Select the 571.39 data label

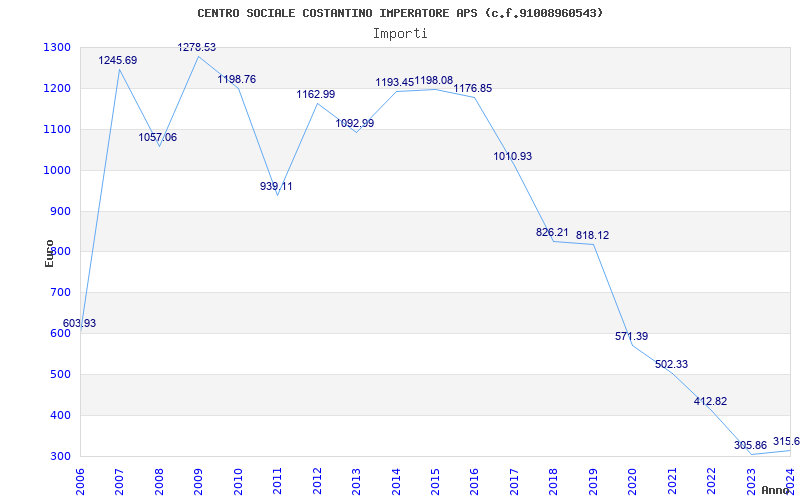(x=632, y=337)
